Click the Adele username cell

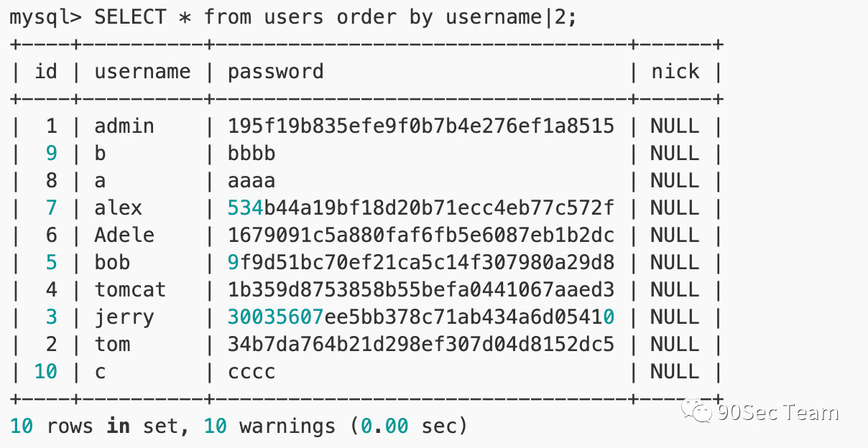point(124,235)
